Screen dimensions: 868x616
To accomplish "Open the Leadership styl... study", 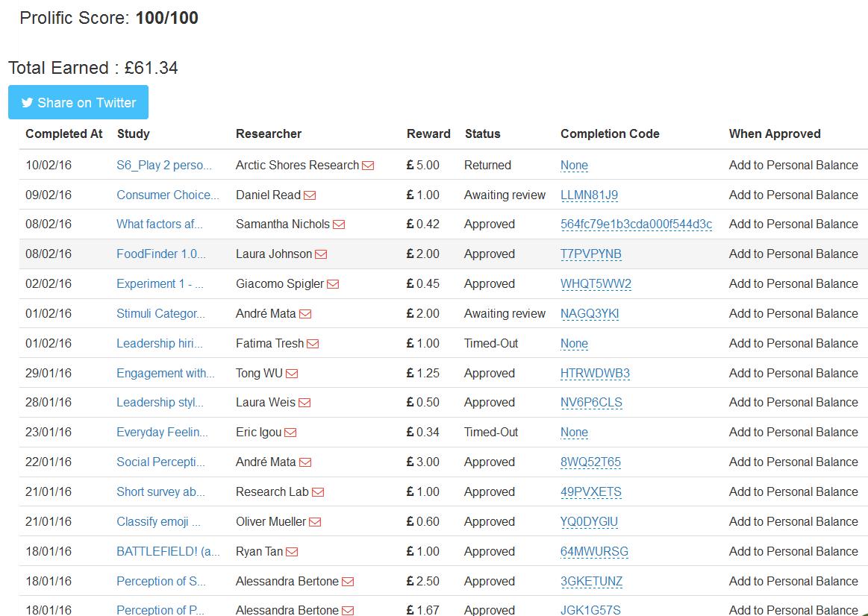I will coord(160,403).
